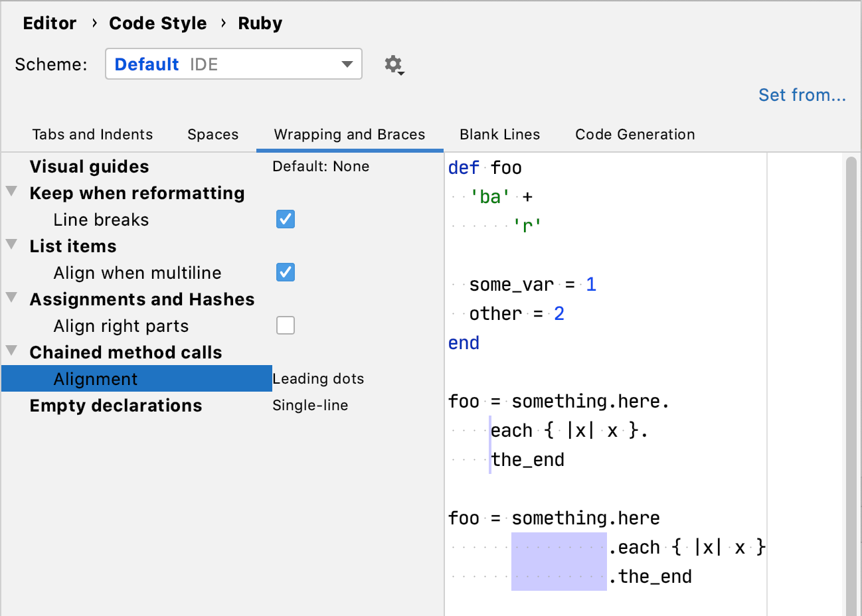862x616 pixels.
Task: Uncheck Align when multiline
Action: tap(285, 272)
